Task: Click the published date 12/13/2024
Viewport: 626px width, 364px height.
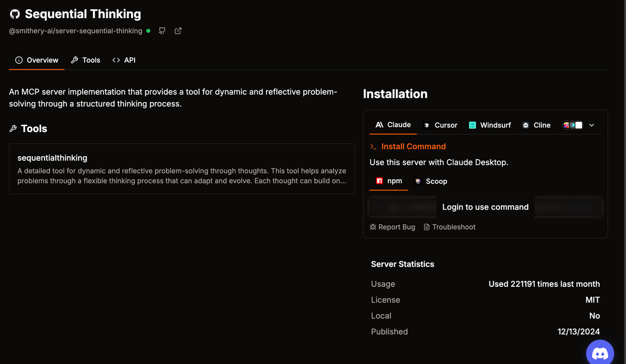Action: (x=579, y=332)
